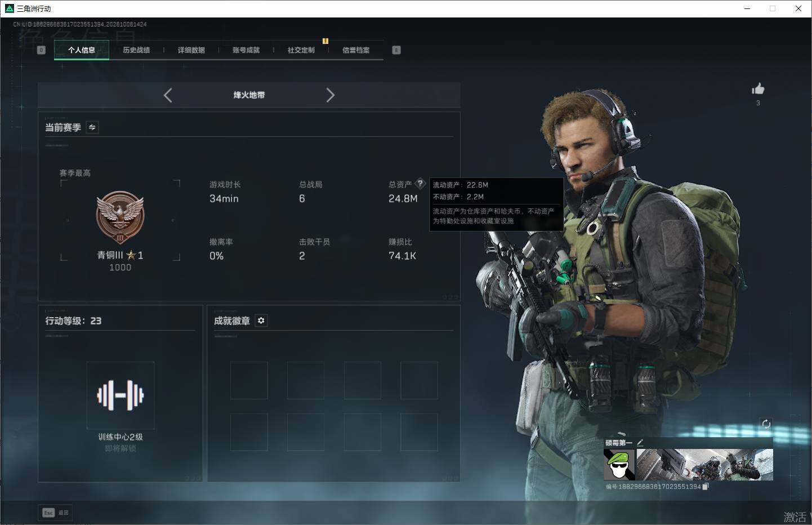Switch to the 历史战绩 tab
Viewport: 812px width, 525px height.
pos(136,50)
